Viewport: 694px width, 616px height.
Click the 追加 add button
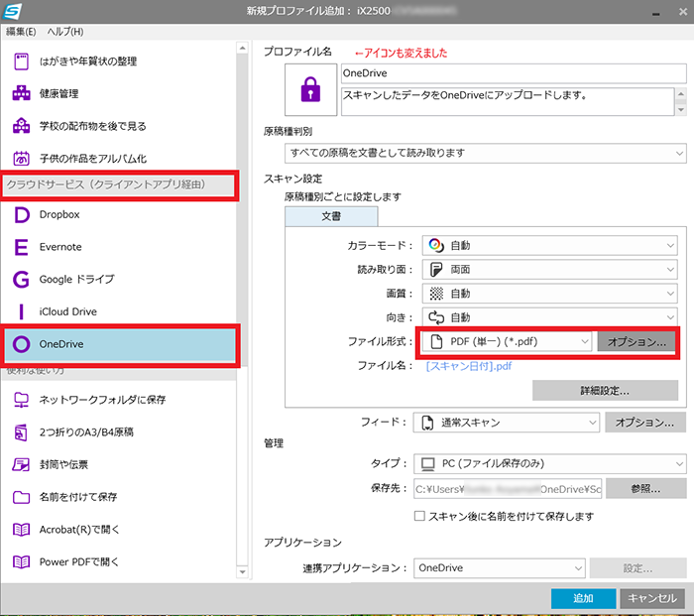pyautogui.click(x=583, y=598)
